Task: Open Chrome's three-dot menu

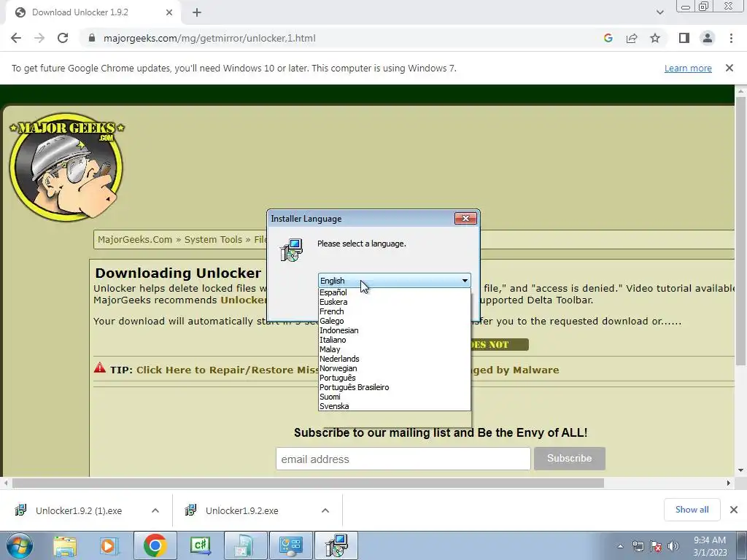Action: point(731,38)
